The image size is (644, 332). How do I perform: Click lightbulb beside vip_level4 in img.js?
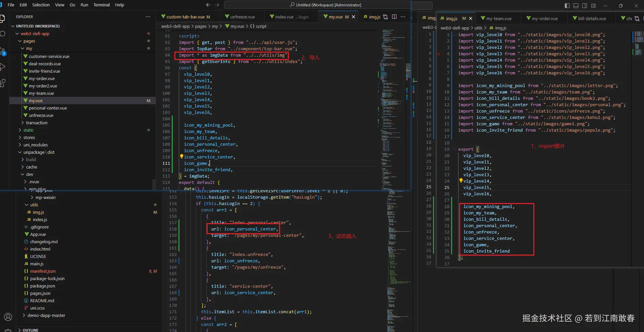[461, 181]
